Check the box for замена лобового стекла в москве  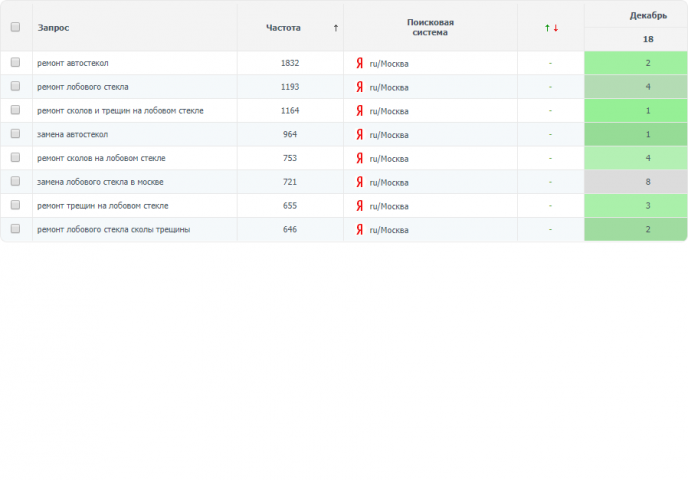pyautogui.click(x=15, y=181)
